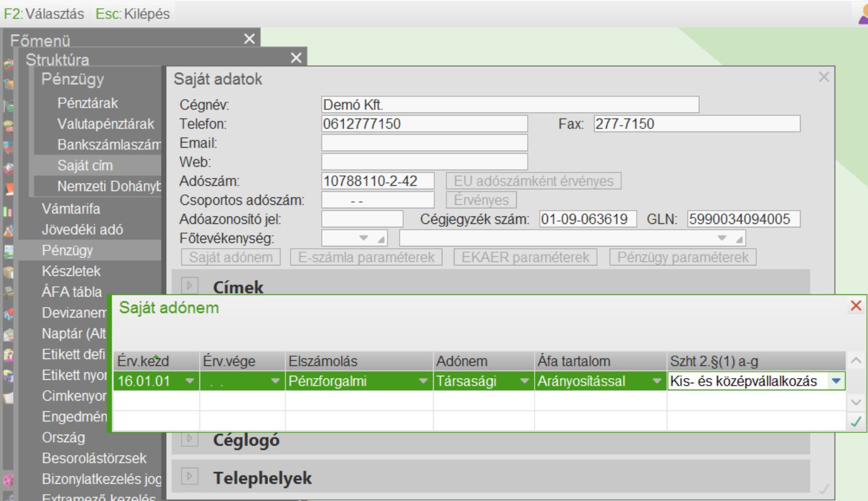Screen dimensions: 868x501
Task: Click the Pénzügy heading above Pénztárak
Action: (x=73, y=80)
